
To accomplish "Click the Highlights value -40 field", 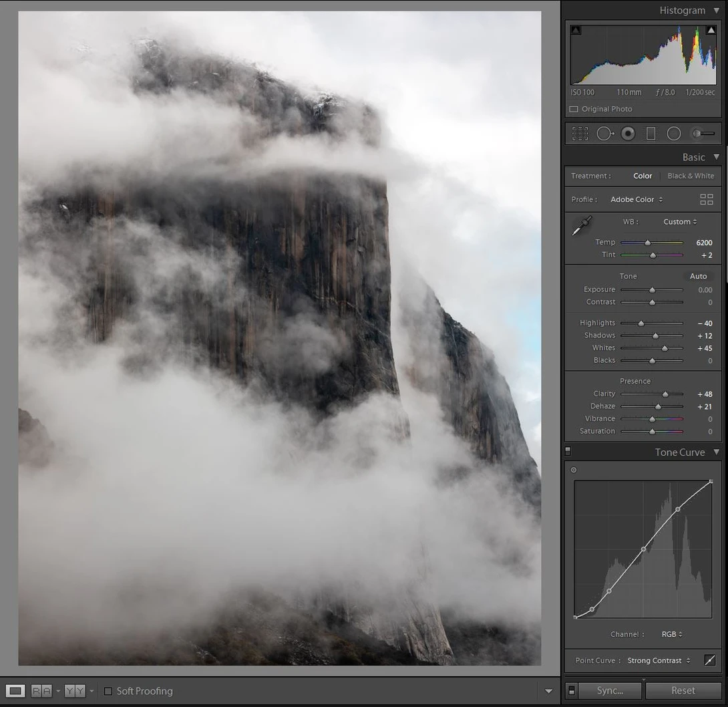I will click(x=705, y=323).
